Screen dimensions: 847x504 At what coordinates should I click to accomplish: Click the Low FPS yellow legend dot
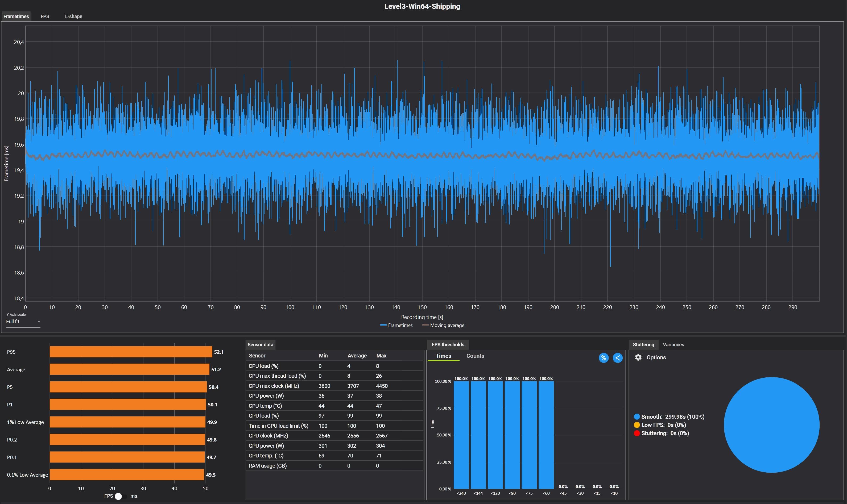tap(637, 425)
